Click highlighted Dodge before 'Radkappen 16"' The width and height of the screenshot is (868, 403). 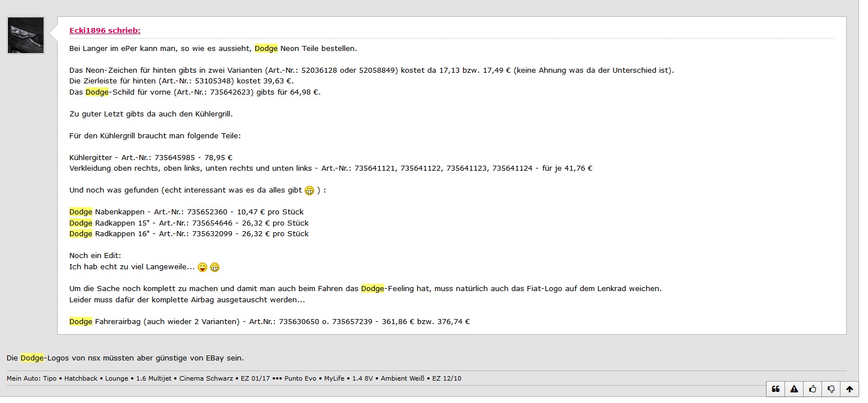(x=81, y=234)
